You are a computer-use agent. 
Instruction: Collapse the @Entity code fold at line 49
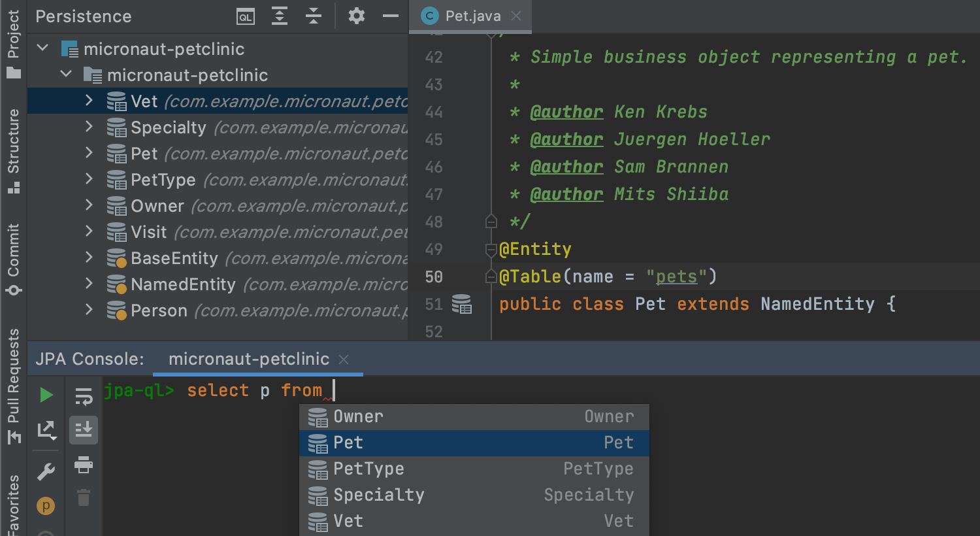pos(491,248)
